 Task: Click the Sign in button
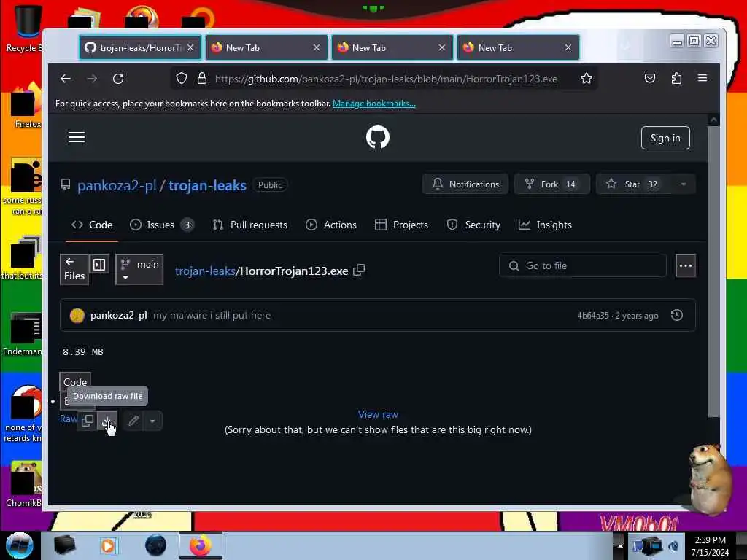click(665, 138)
